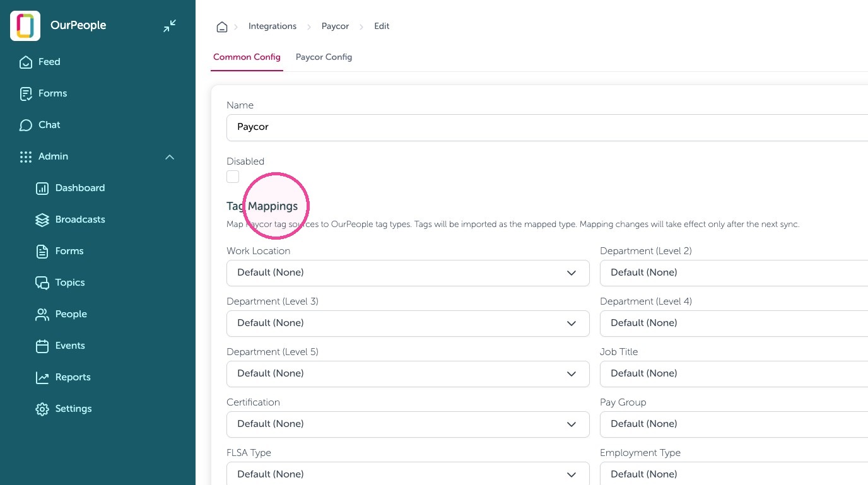Click the Reports chart icon
The height and width of the screenshot is (485, 868).
pyautogui.click(x=42, y=377)
